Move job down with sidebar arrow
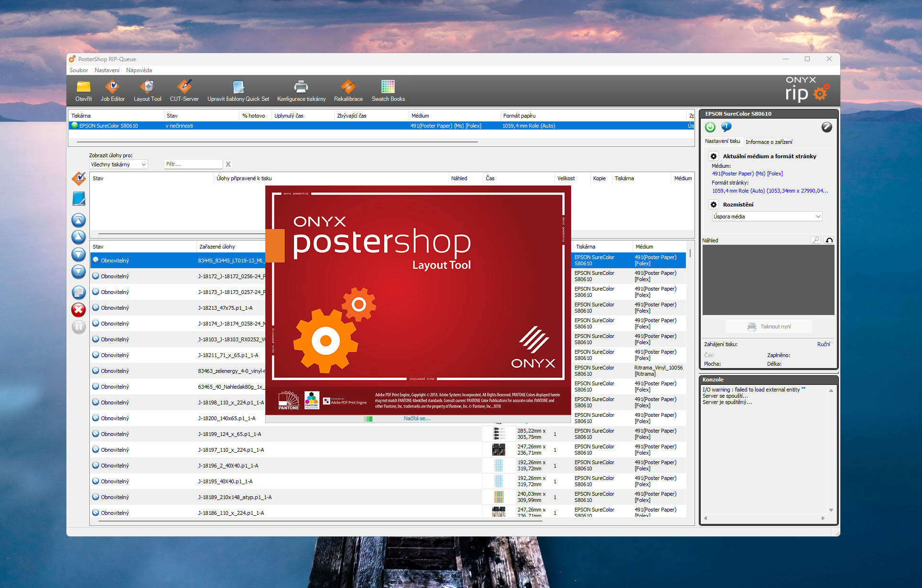The image size is (922, 588). point(79,254)
